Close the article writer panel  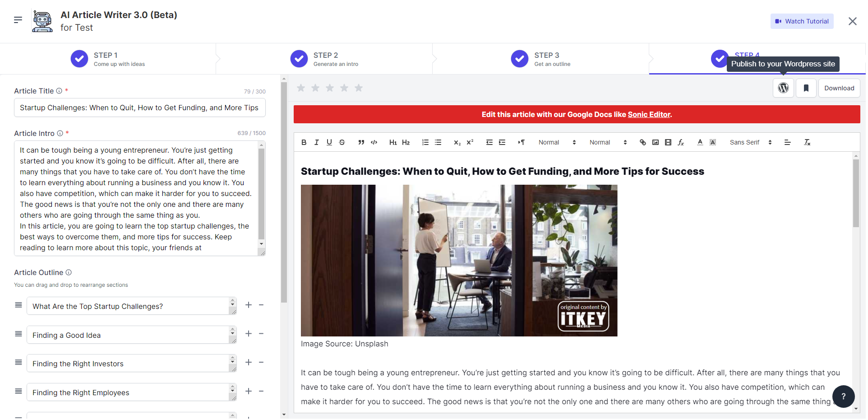tap(852, 21)
